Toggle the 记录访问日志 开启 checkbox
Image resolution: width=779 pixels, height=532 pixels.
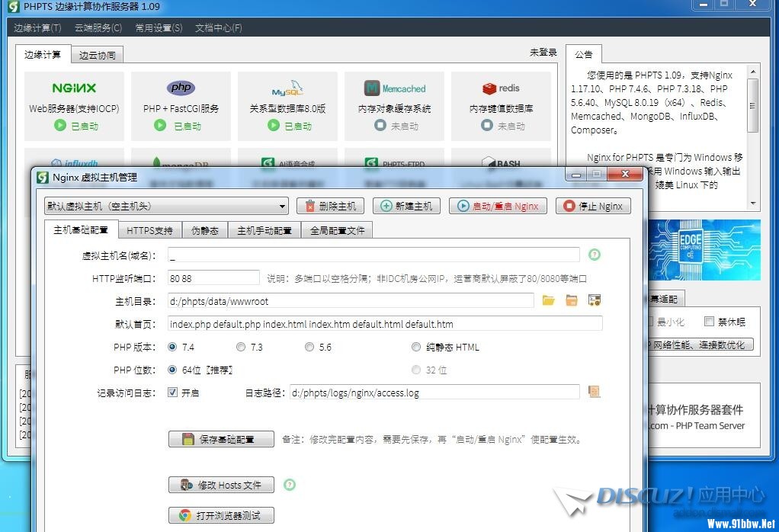[x=173, y=393]
